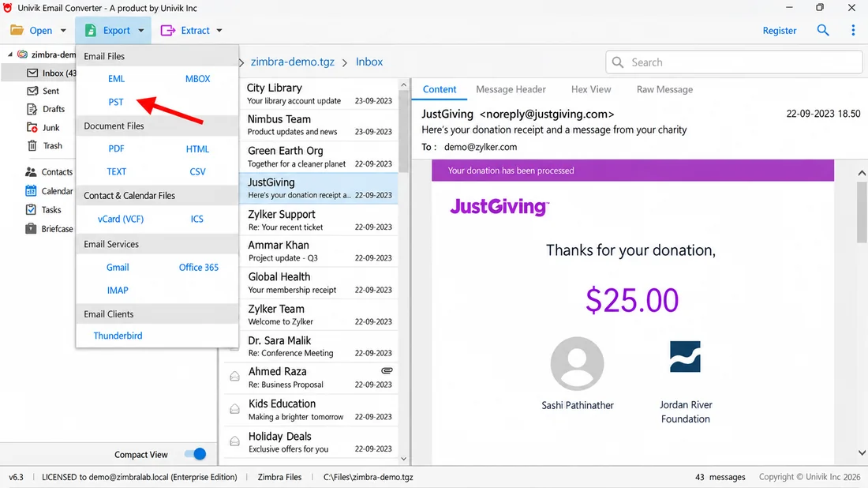Image resolution: width=868 pixels, height=488 pixels.
Task: Click the envelope icon beside Ahmed Raza
Action: click(x=234, y=377)
